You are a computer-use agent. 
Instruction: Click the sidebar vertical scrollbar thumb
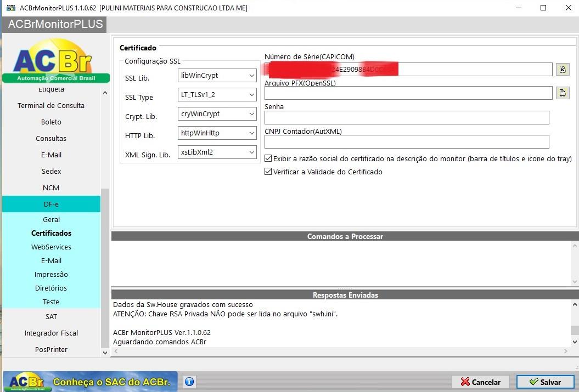(x=105, y=268)
